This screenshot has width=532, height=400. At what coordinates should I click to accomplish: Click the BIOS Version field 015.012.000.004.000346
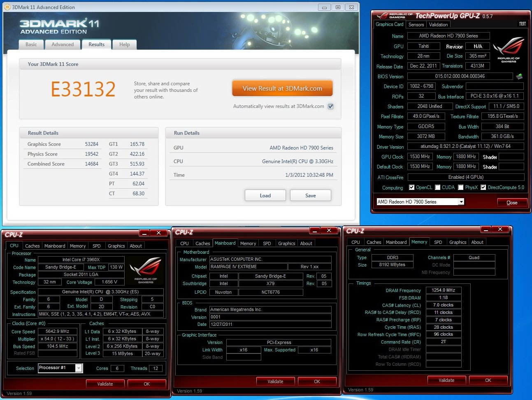pyautogui.click(x=460, y=76)
